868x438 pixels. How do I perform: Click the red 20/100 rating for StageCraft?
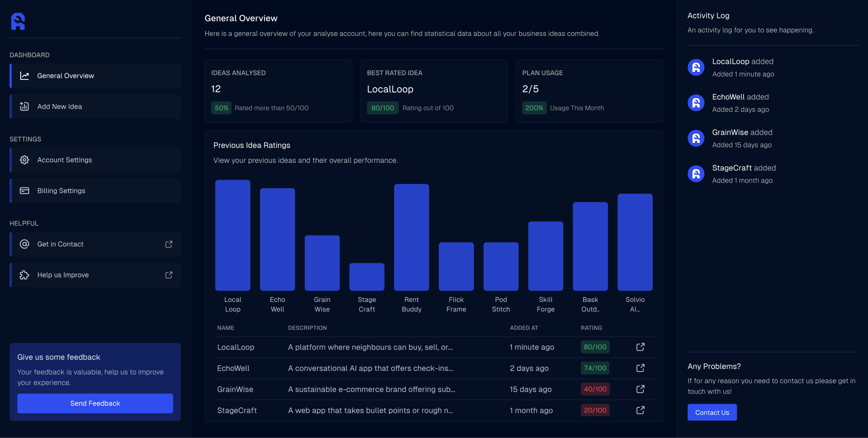(x=595, y=410)
